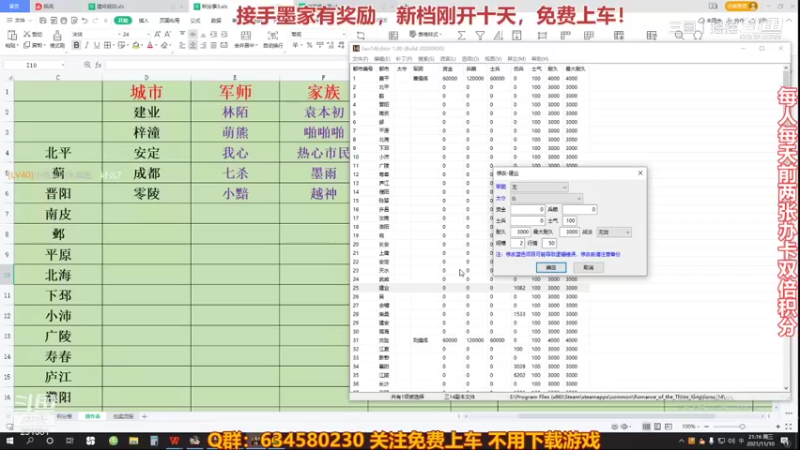This screenshot has width=800, height=450.
Task: Click the undo arrow in quick toolbar
Action: (85, 20)
